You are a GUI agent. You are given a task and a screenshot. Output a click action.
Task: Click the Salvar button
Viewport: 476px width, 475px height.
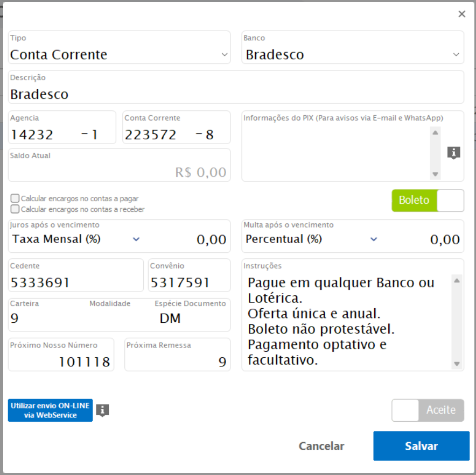[421, 446]
